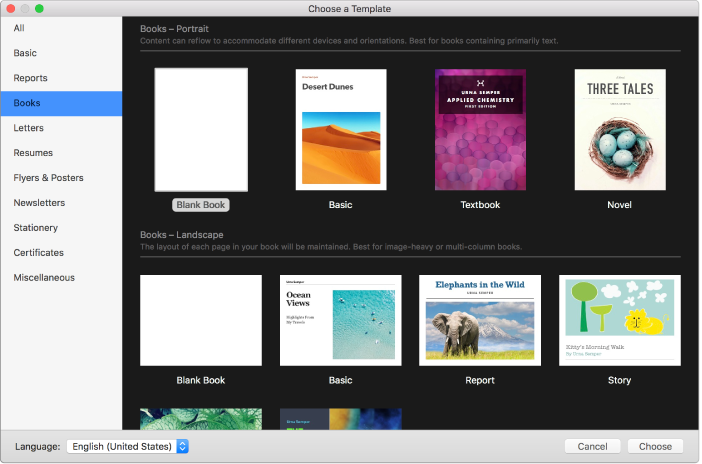The height and width of the screenshot is (464, 702).
Task: Open the Certificates category
Action: 61,253
